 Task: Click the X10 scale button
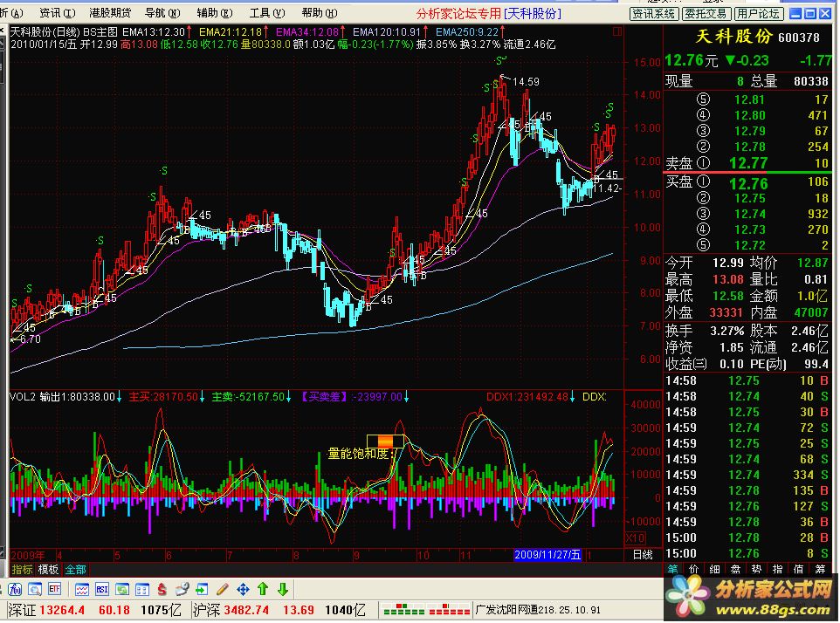point(636,537)
